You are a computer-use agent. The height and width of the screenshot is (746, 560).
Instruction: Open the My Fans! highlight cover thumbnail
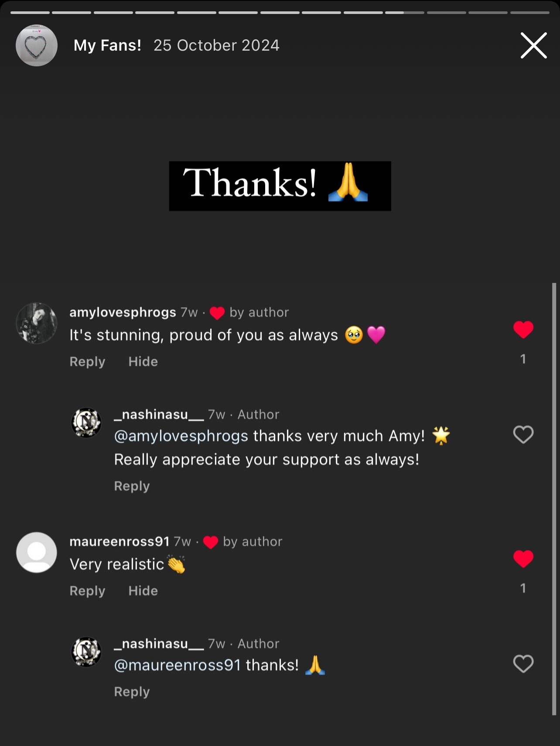point(37,45)
